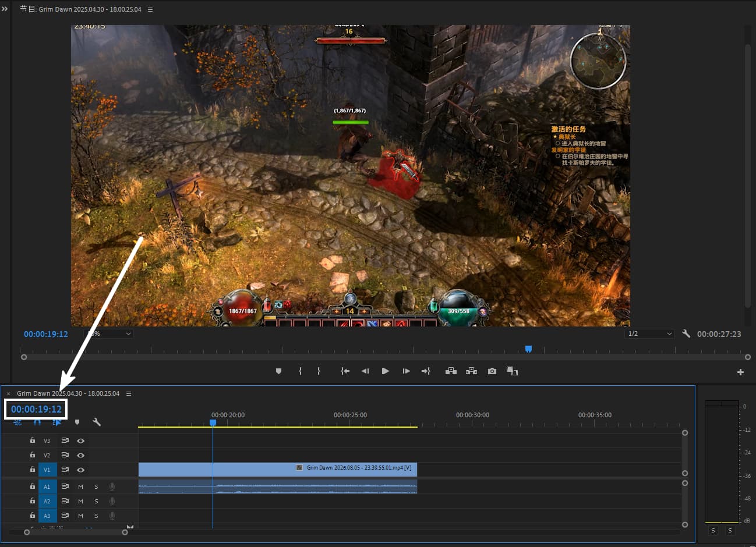
Task: Open Program monitor settings wrench
Action: [686, 334]
